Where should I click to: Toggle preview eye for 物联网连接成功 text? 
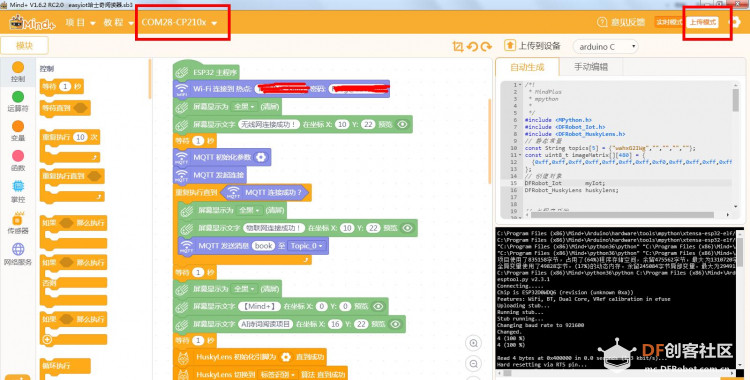pos(408,228)
